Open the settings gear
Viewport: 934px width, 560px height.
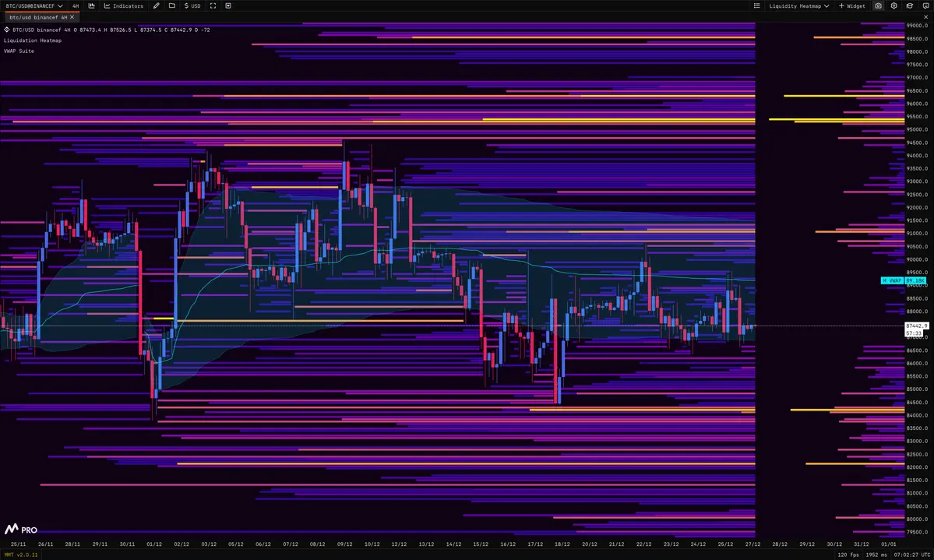pos(894,6)
